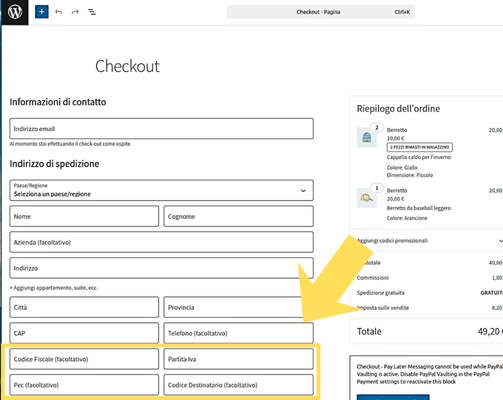The width and height of the screenshot is (503, 400).
Task: Click the CAP input field
Action: coord(84,333)
